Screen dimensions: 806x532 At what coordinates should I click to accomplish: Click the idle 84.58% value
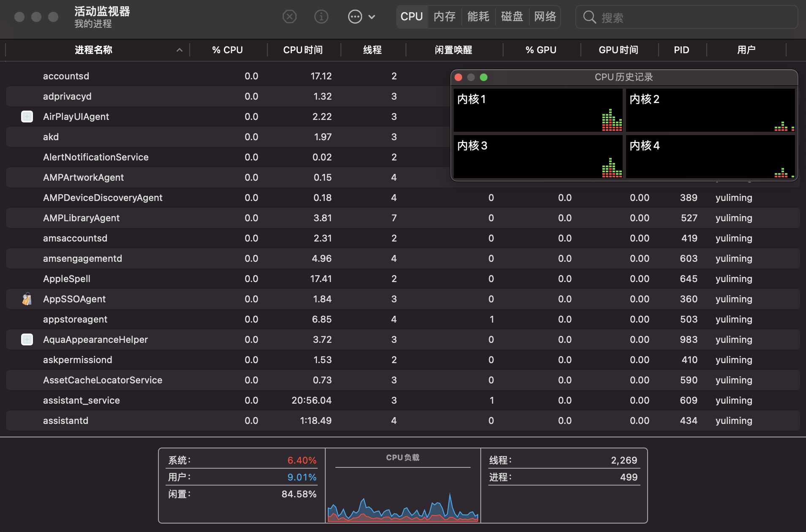pyautogui.click(x=299, y=494)
